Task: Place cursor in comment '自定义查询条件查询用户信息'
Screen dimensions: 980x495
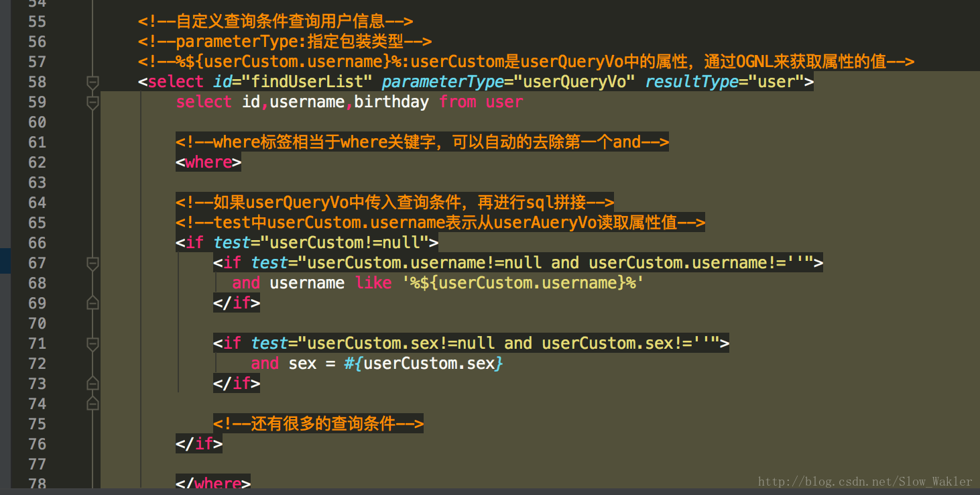Action: click(x=275, y=21)
